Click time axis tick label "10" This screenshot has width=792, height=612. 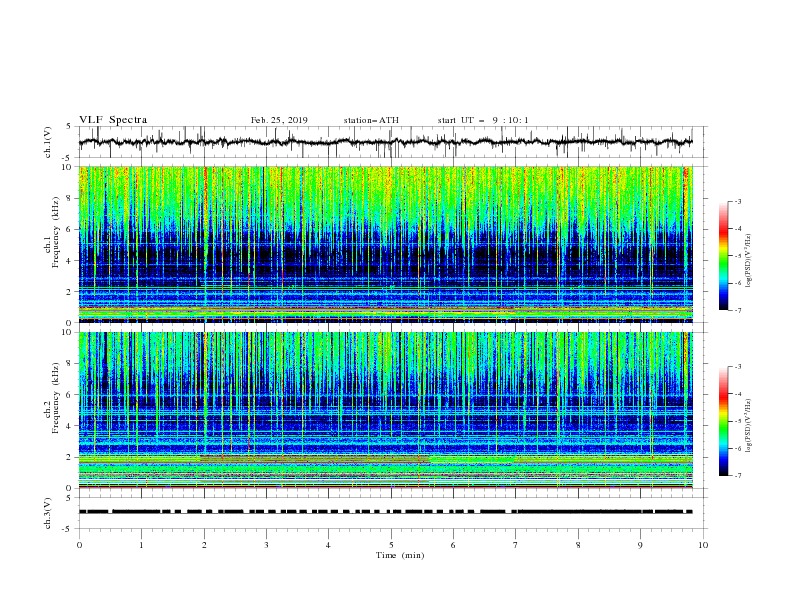point(703,545)
